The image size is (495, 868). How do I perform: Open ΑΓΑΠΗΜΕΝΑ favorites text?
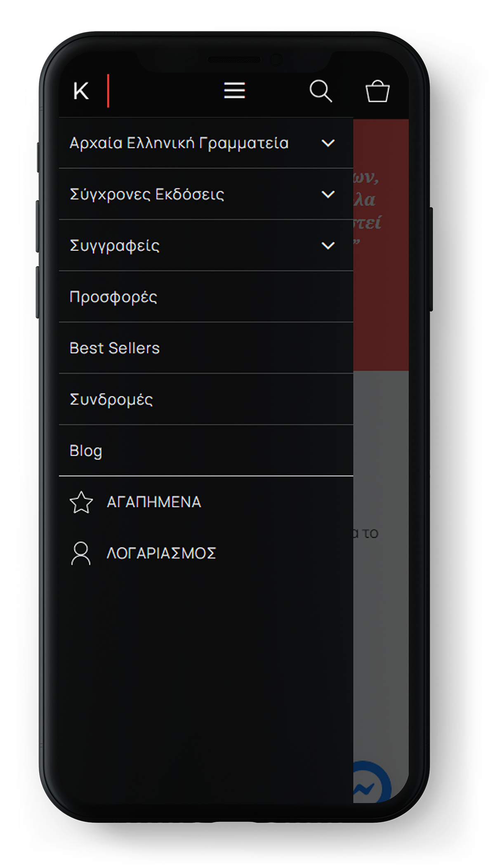coord(154,502)
